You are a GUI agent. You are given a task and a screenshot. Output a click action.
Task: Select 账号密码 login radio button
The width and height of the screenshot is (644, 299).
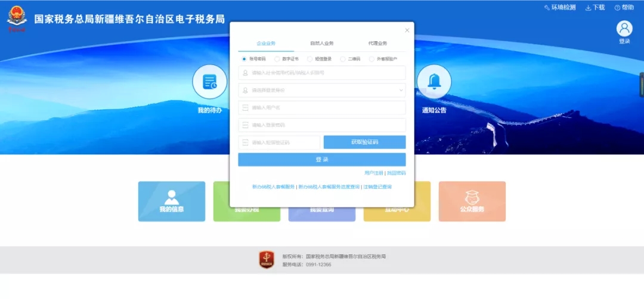coord(244,59)
